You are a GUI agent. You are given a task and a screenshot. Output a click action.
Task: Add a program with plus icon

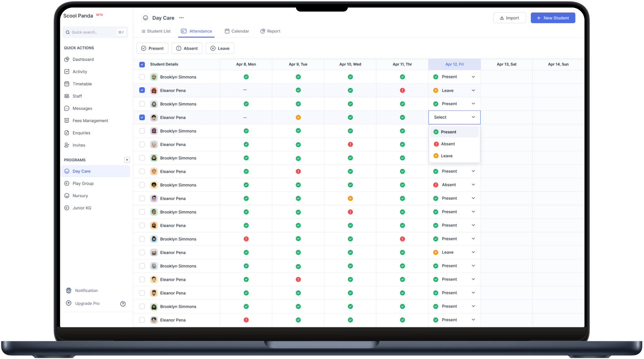(x=127, y=160)
